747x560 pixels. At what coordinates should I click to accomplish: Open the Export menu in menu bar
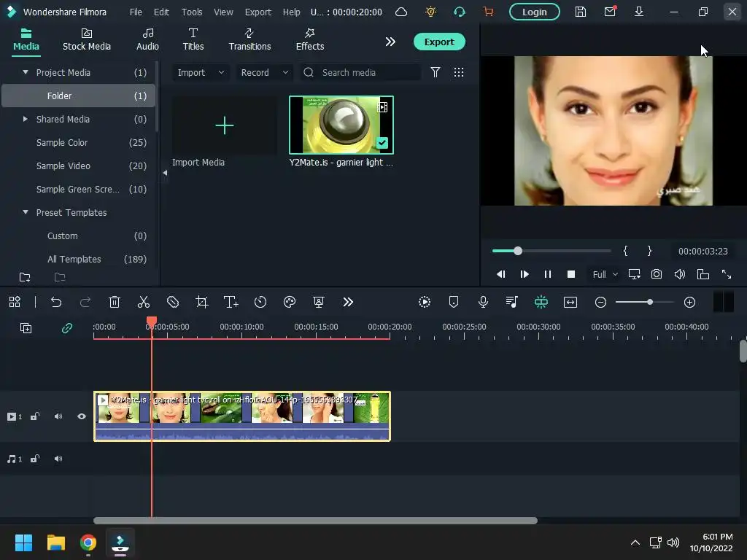tap(258, 12)
